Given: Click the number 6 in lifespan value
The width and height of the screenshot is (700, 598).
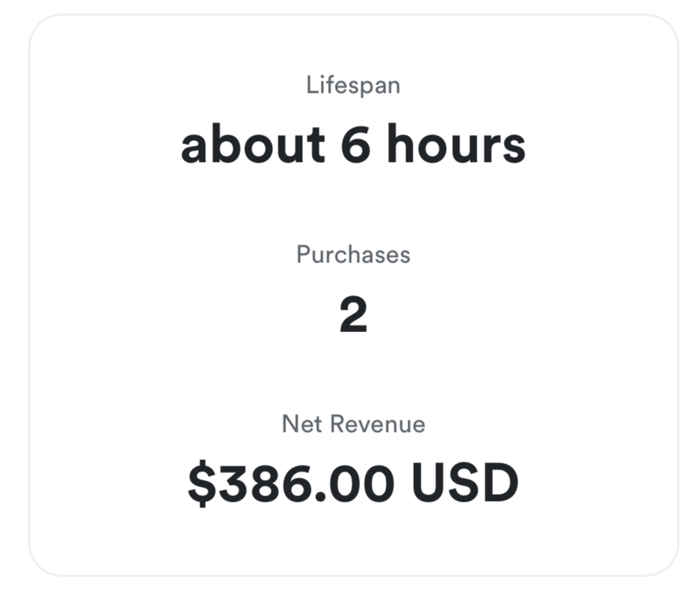Looking at the screenshot, I should 355,144.
